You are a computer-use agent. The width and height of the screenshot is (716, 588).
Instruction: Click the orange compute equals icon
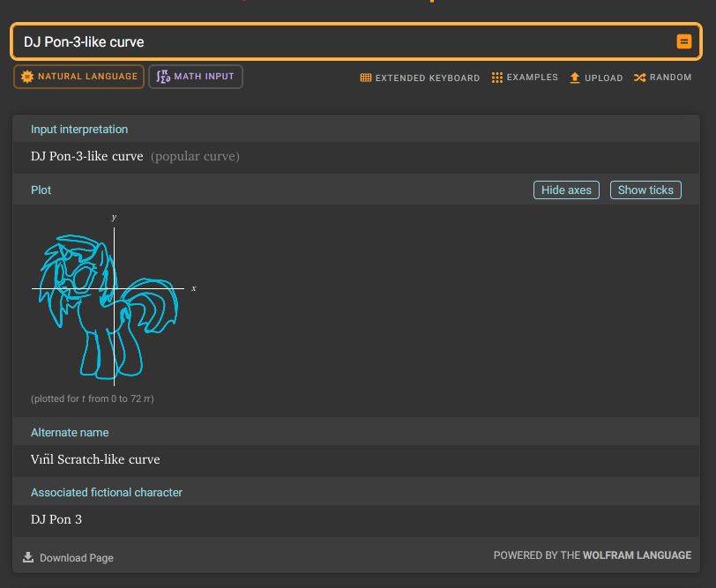tap(683, 41)
